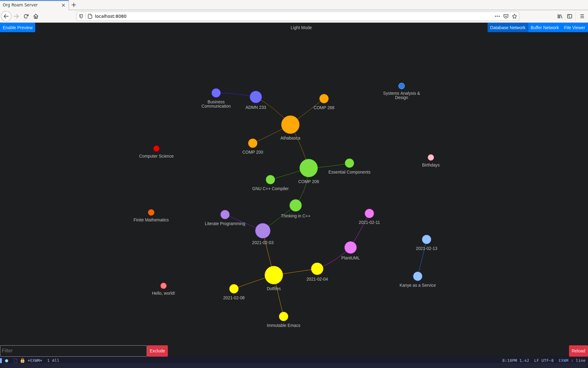Click the Reload button

point(578,351)
